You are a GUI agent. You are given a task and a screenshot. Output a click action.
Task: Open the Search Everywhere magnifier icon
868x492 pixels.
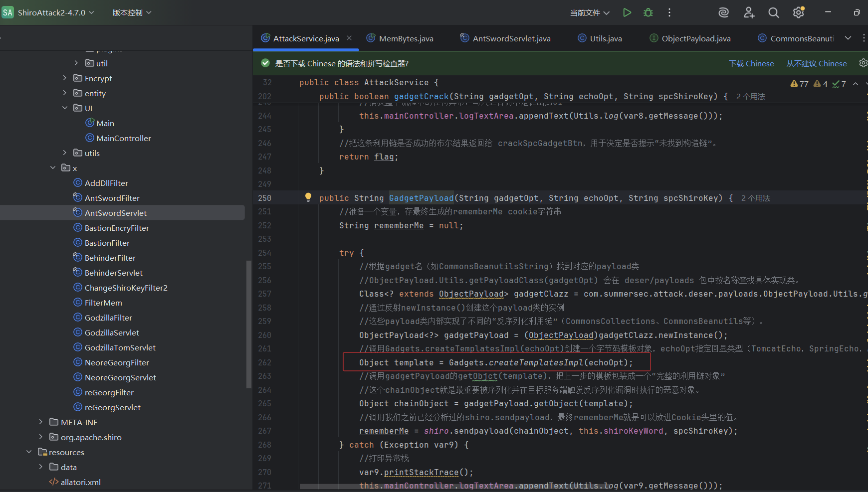(x=773, y=12)
